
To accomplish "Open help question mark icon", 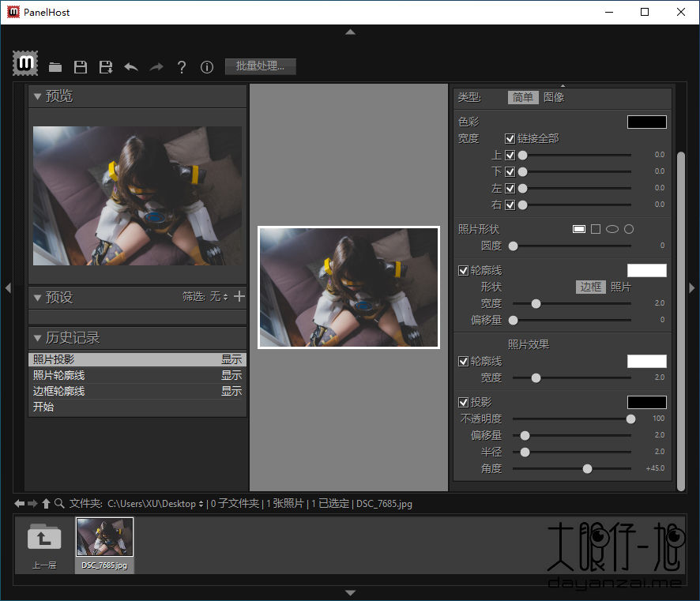I will pos(181,67).
